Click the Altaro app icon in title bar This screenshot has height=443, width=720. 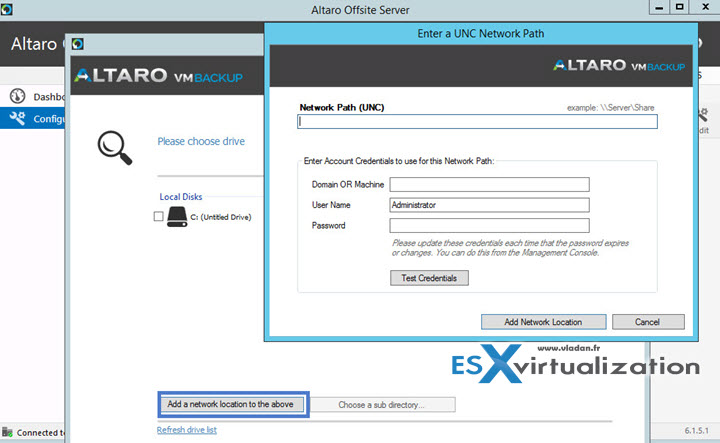(6, 9)
